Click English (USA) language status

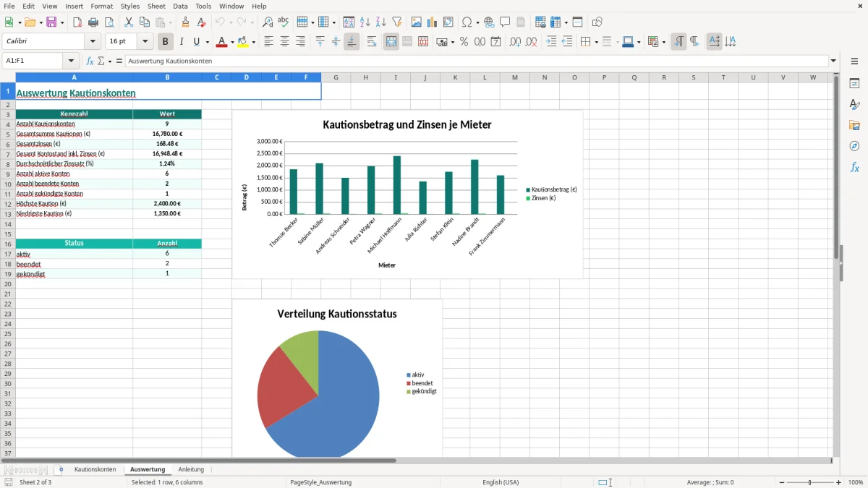tap(501, 482)
